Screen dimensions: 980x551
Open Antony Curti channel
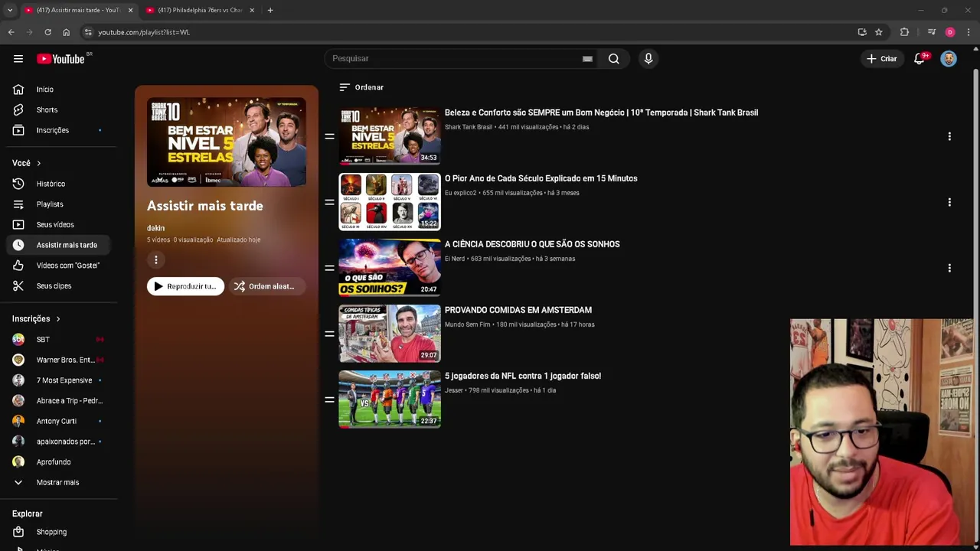60,421
